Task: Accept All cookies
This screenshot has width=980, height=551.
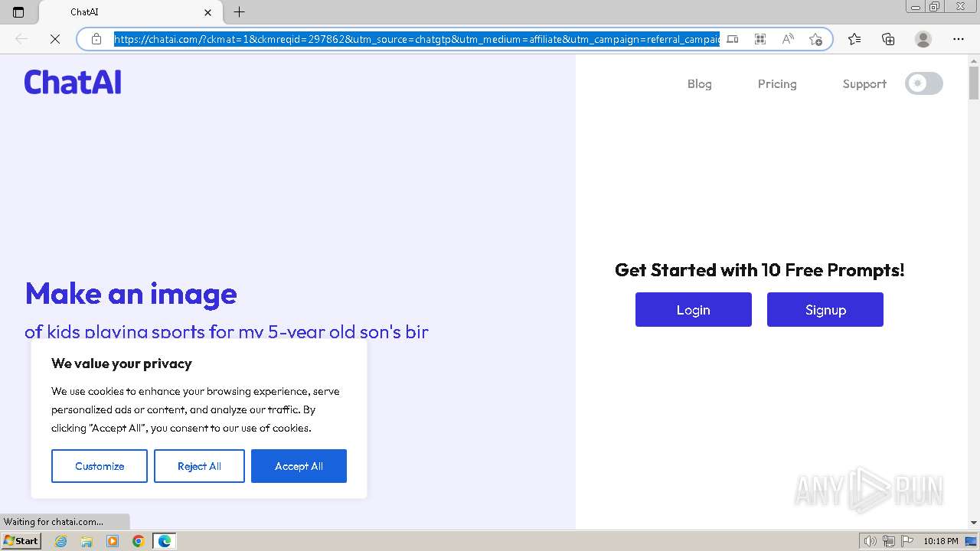Action: tap(299, 466)
